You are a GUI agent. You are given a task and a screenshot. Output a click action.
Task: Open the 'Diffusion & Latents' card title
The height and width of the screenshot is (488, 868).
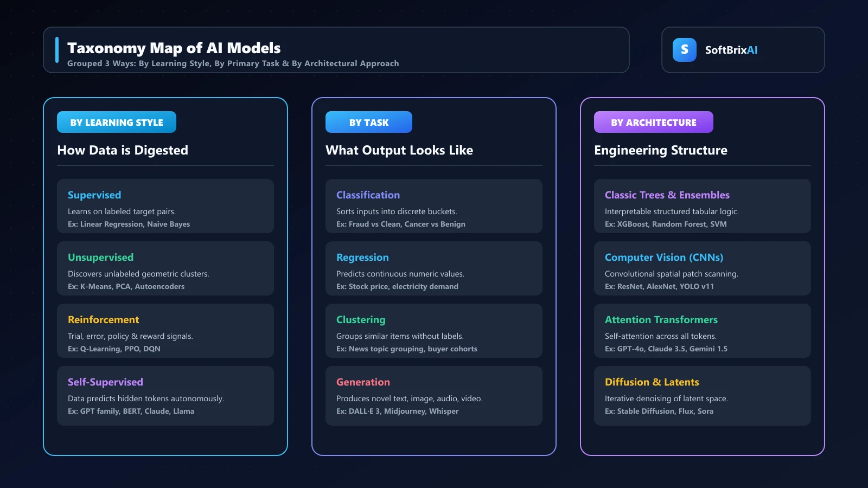[652, 382]
